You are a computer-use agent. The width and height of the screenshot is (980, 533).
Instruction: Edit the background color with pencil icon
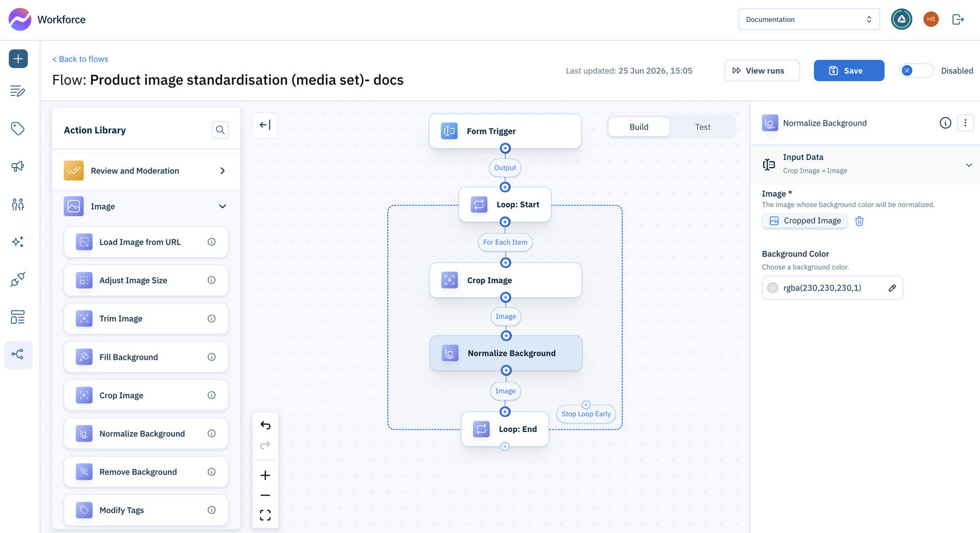[892, 288]
